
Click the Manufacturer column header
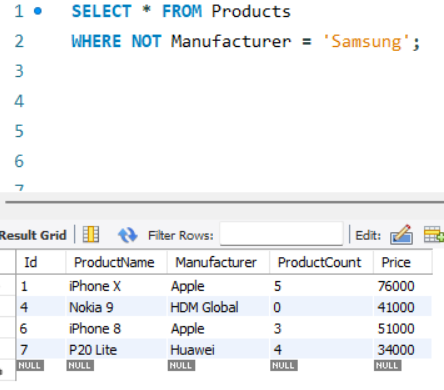218,262
